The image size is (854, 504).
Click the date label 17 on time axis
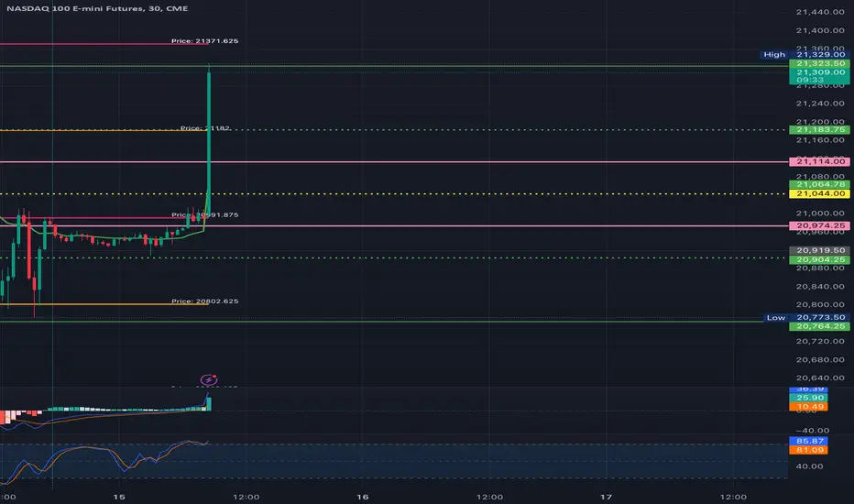(x=606, y=497)
